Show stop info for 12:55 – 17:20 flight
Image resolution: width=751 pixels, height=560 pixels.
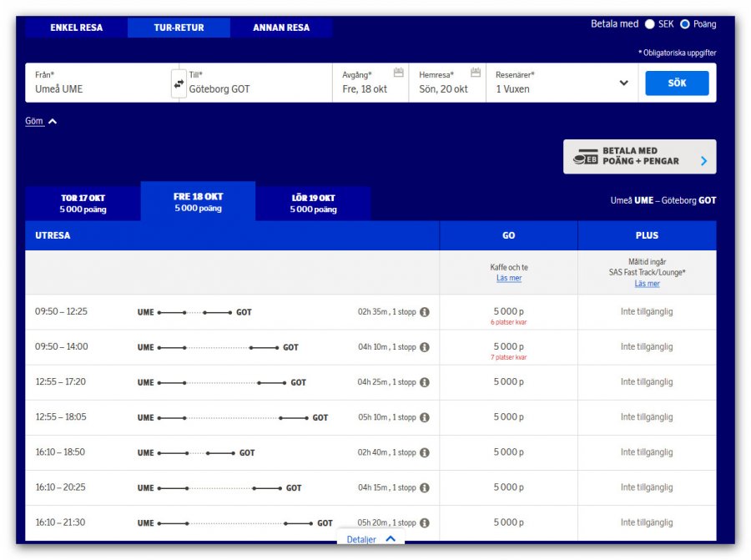425,382
